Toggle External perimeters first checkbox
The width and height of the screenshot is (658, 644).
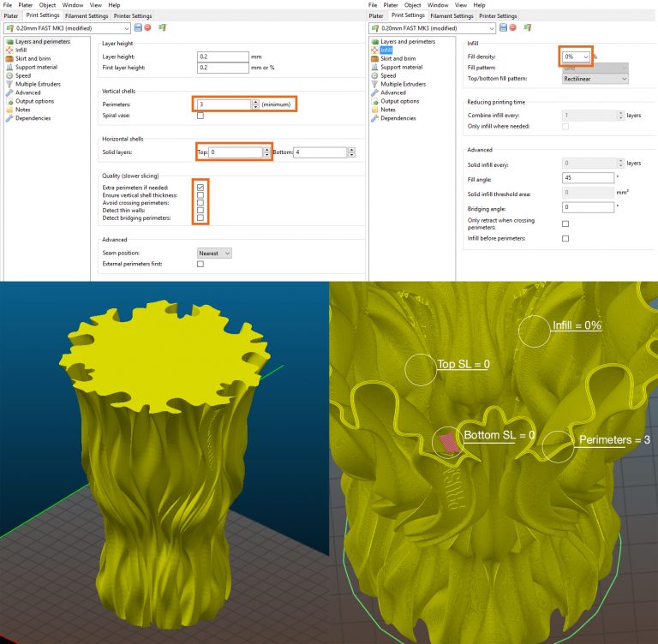200,264
